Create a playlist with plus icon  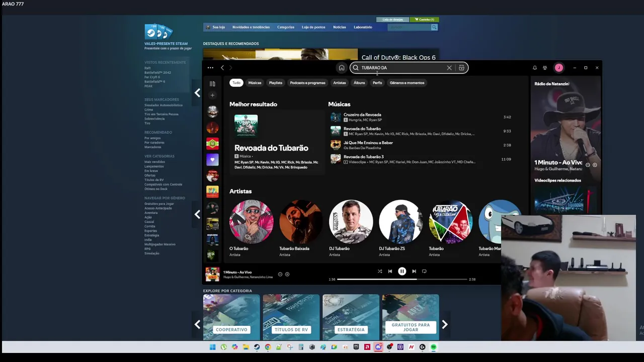click(x=212, y=95)
